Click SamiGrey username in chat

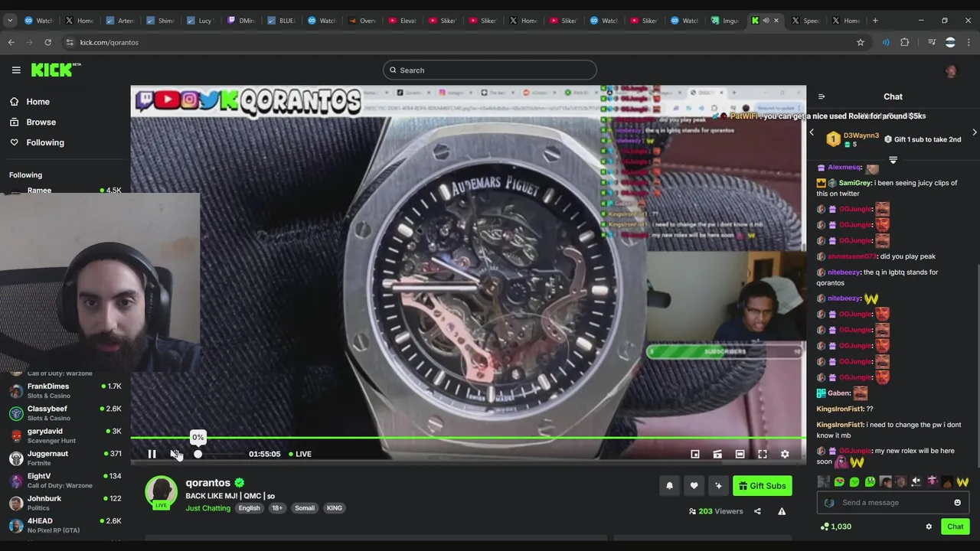[855, 183]
